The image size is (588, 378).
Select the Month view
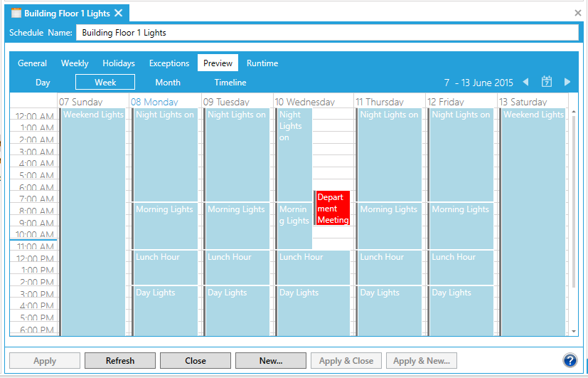click(x=168, y=83)
